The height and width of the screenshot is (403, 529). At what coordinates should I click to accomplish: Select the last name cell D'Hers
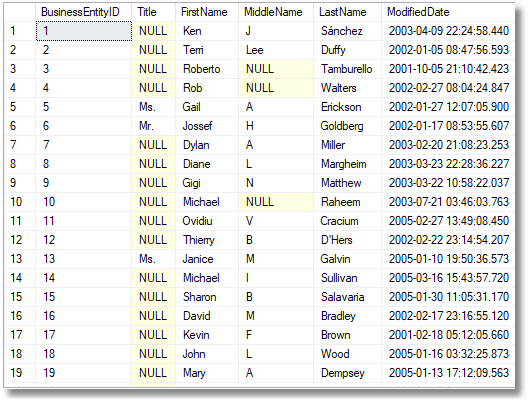click(347, 240)
